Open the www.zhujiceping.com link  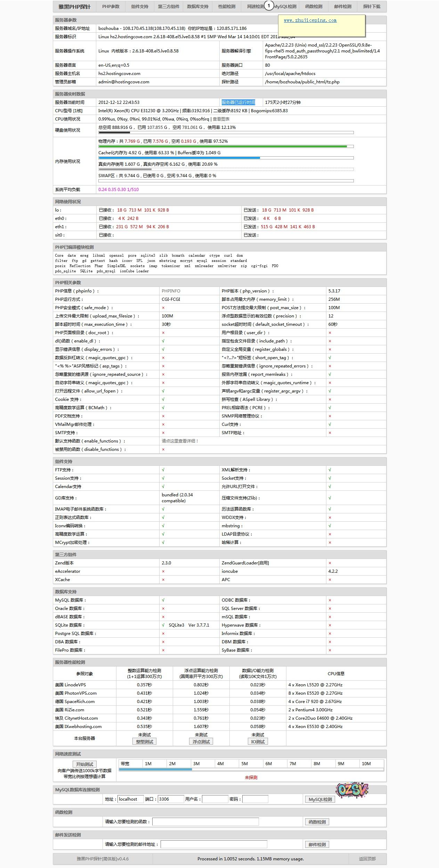tap(310, 20)
